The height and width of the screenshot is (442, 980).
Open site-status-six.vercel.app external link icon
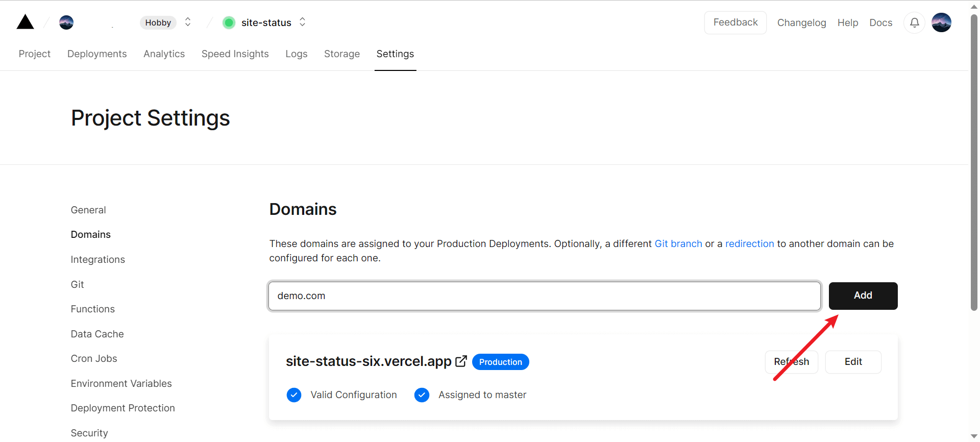click(461, 361)
